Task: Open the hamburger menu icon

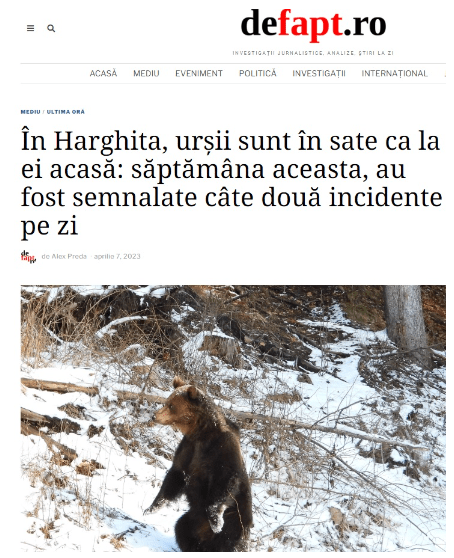Action: coord(31,28)
